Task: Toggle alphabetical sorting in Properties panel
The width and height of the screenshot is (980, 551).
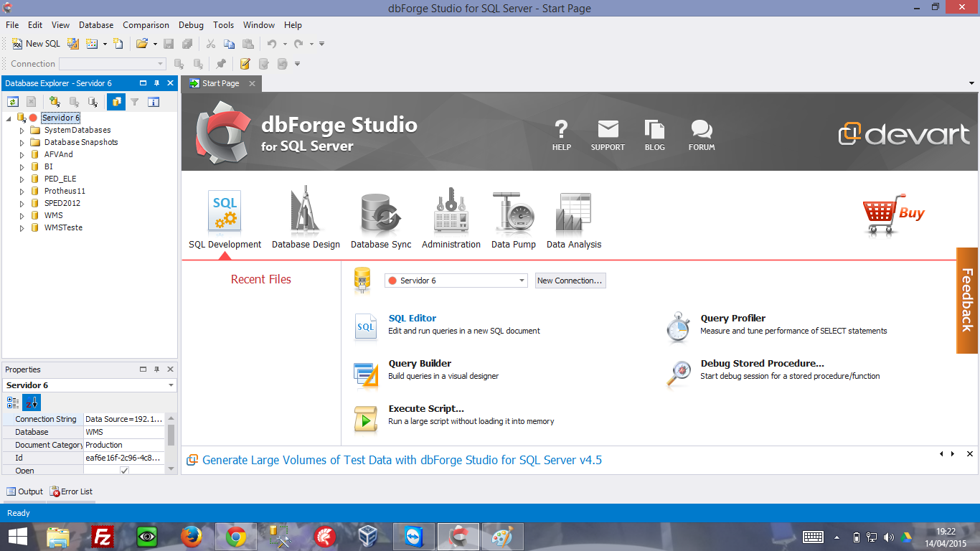Action: click(31, 402)
